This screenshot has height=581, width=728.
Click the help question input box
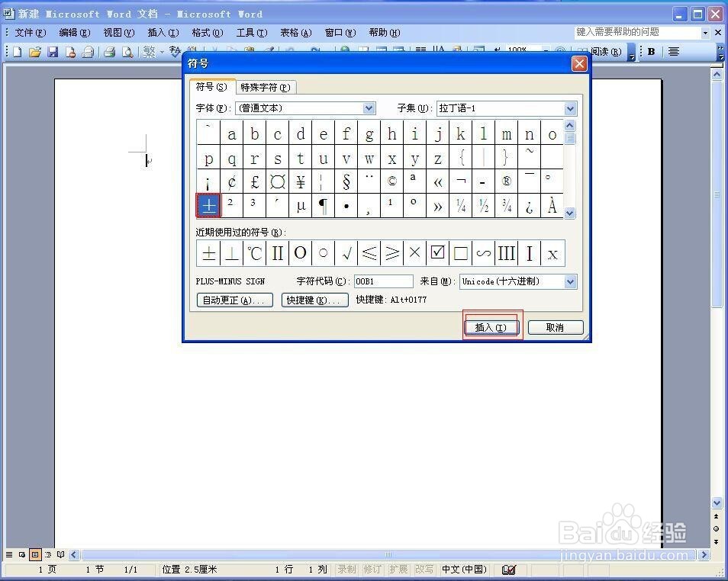(x=637, y=33)
